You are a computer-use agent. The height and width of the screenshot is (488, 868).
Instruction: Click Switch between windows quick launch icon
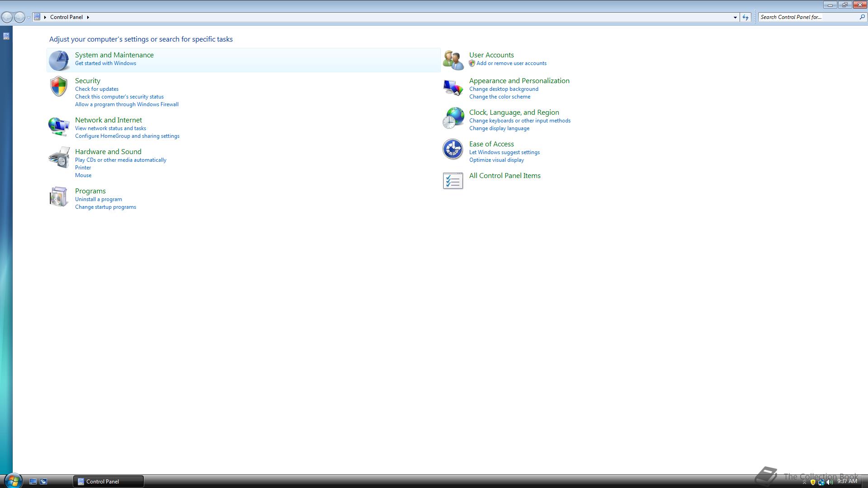point(43,482)
